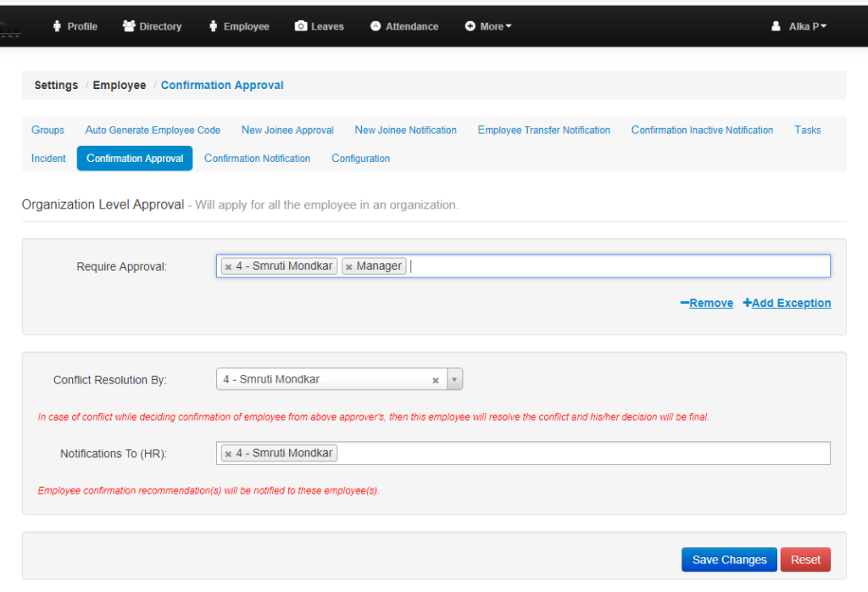
Task: Click the plus icon next to More
Action: [471, 26]
